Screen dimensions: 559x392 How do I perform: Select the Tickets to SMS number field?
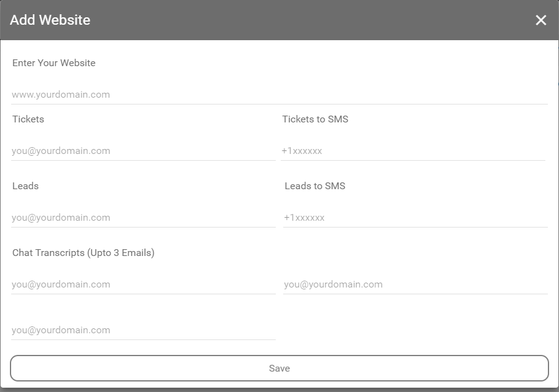pyautogui.click(x=413, y=151)
